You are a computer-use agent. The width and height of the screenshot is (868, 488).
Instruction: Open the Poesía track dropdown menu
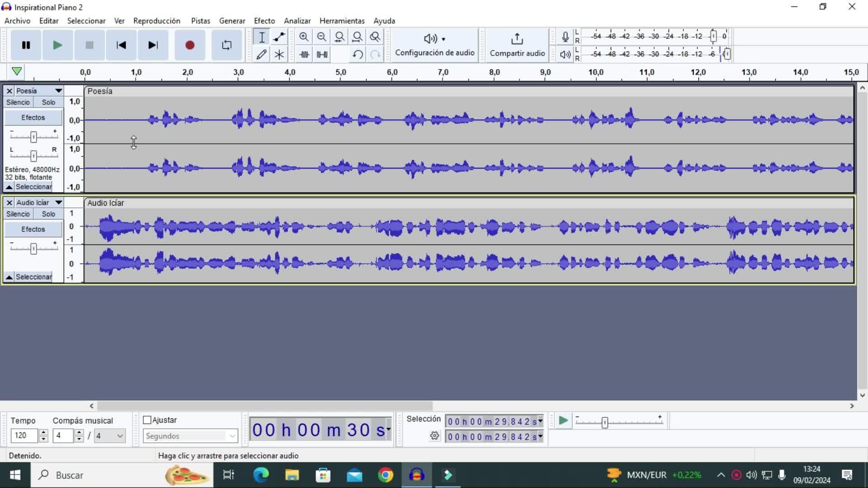point(58,91)
